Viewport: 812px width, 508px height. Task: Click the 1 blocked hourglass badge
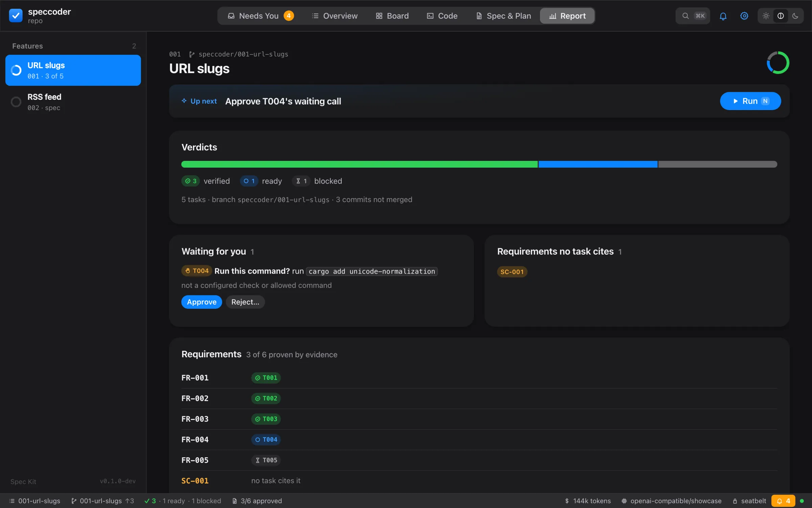(301, 181)
